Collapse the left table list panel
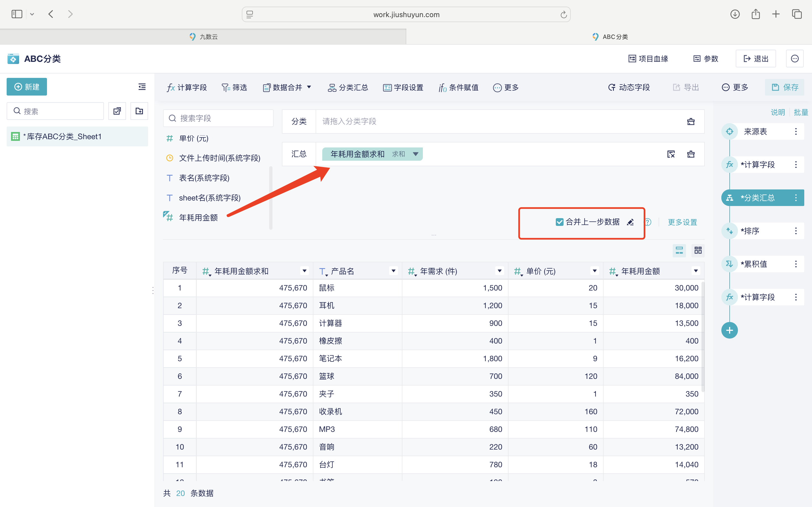 142,87
